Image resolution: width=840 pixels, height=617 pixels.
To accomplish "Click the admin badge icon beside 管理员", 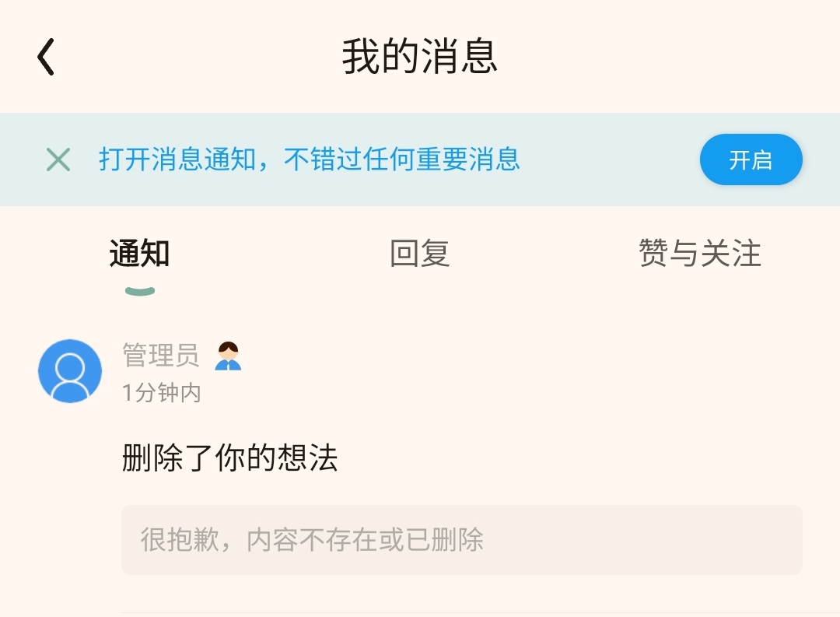I will 228,356.
